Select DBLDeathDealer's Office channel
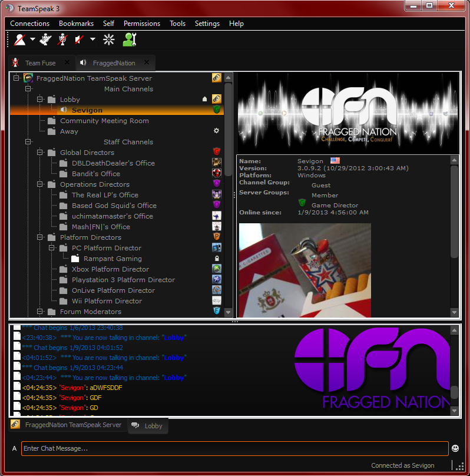Screen dimensions: 470x476 pos(113,163)
